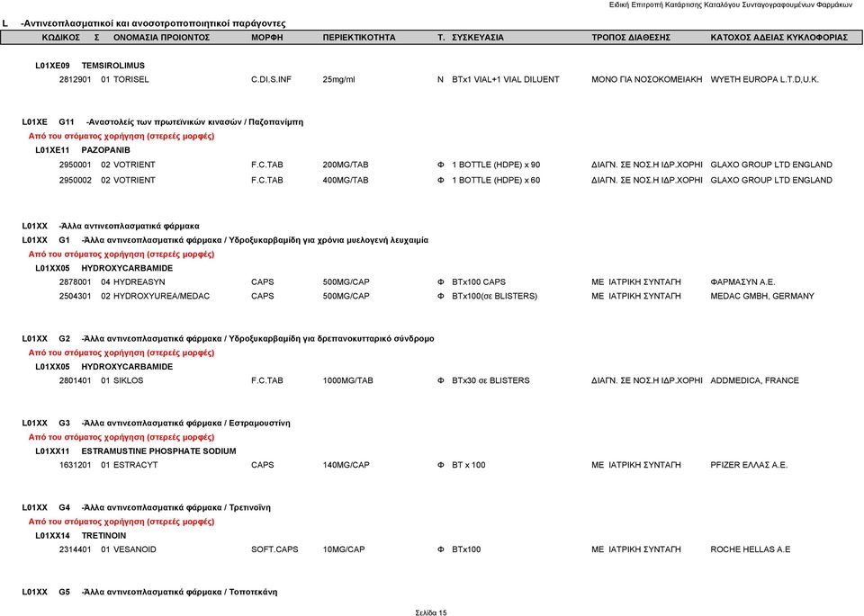Click PFIZER ΕΛΛΑΣ Α.Ε. license holder
The image size is (864, 616).
[749, 465]
